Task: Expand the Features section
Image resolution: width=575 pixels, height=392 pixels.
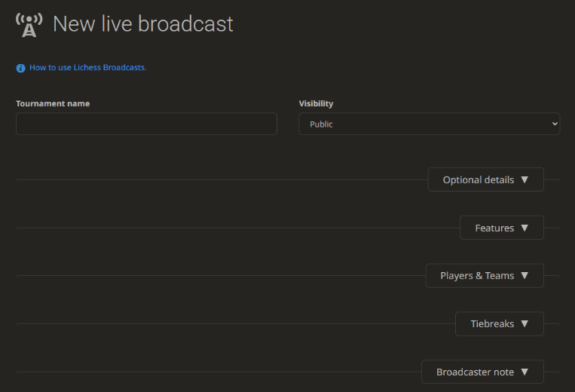Action: click(x=494, y=228)
